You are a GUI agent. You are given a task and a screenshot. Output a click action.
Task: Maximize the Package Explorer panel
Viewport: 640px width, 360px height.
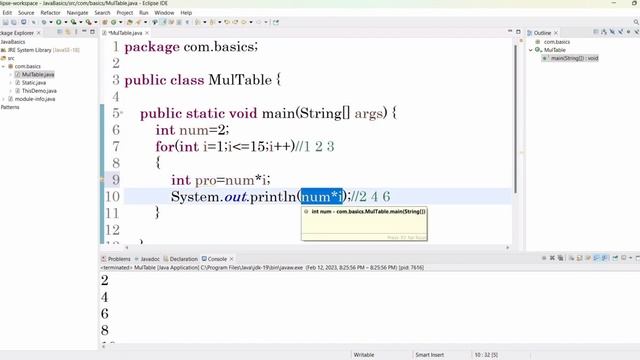tap(92, 32)
